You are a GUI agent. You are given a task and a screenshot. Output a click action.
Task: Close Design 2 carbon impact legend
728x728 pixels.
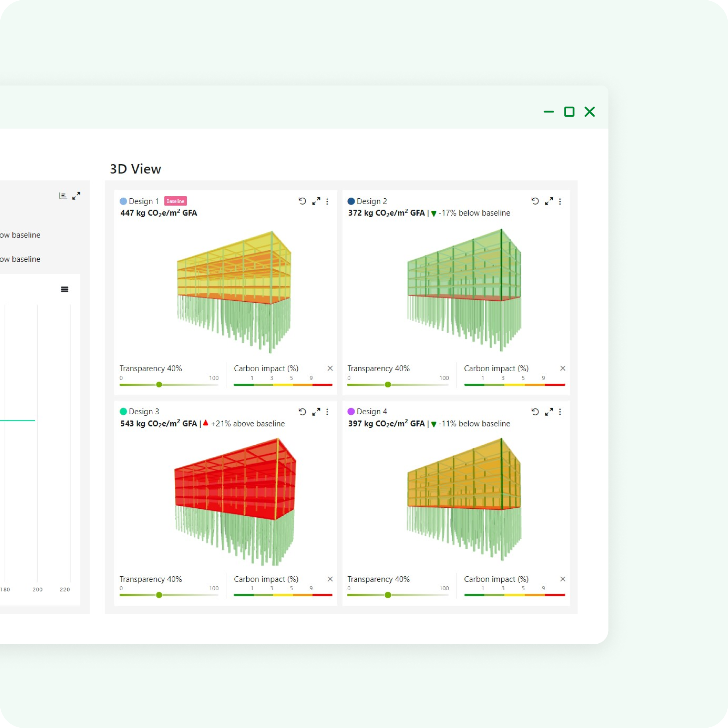pos(563,368)
